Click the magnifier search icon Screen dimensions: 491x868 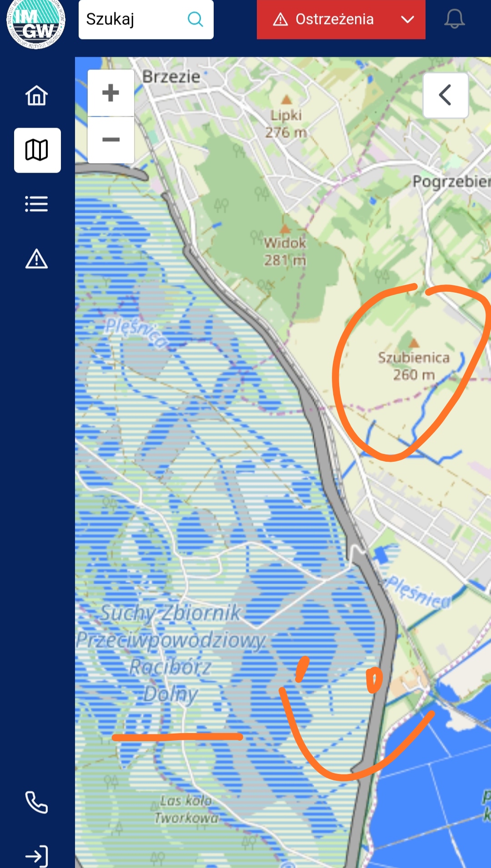tap(195, 19)
